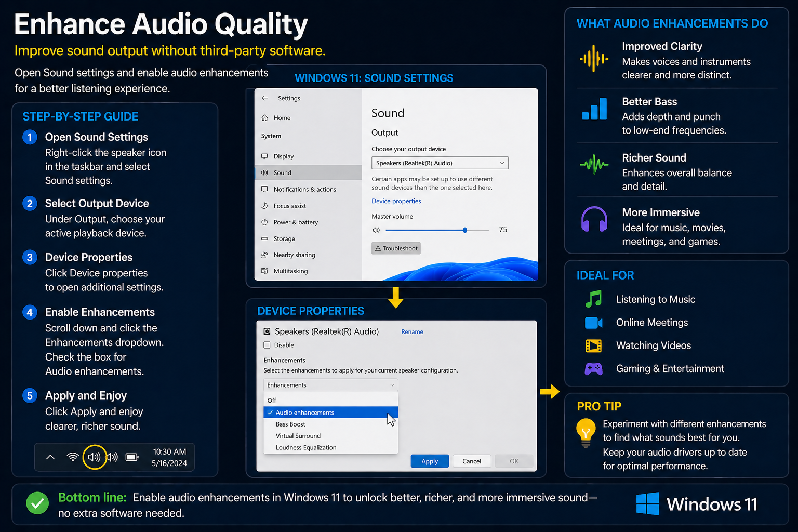Screen dimensions: 798x532
Task: Select Off in enhancements list
Action: pos(330,401)
